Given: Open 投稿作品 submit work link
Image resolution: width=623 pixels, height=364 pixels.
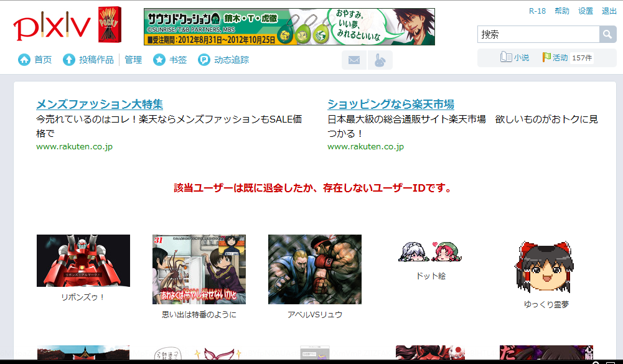Looking at the screenshot, I should (x=96, y=60).
